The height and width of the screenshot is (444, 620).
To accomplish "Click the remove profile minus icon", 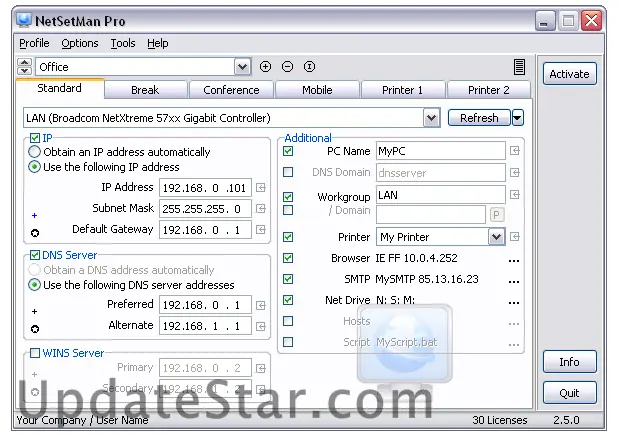I will [287, 66].
